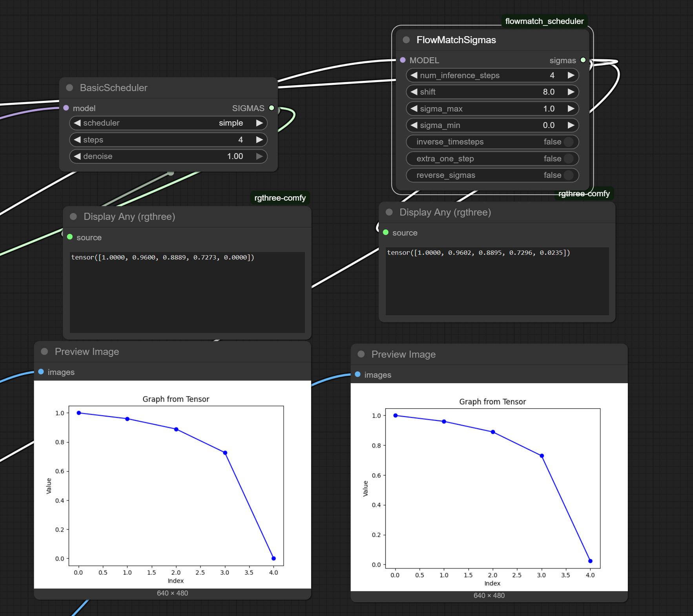Click the left Display Any tensor output text box
Screen dimensions: 693x616
[x=187, y=292]
